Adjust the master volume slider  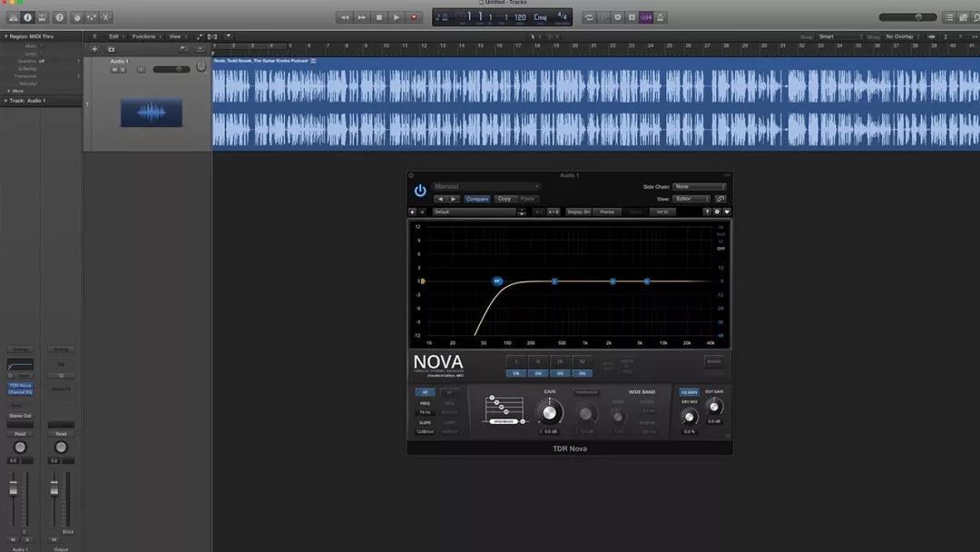coord(907,17)
